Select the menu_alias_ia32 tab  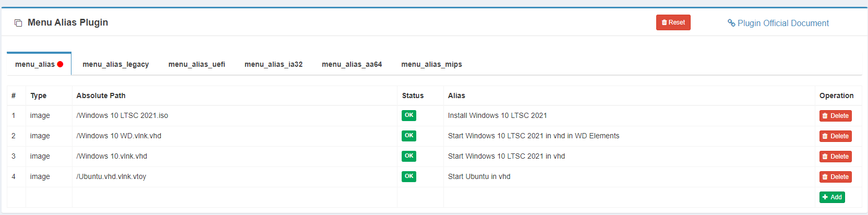click(x=273, y=64)
